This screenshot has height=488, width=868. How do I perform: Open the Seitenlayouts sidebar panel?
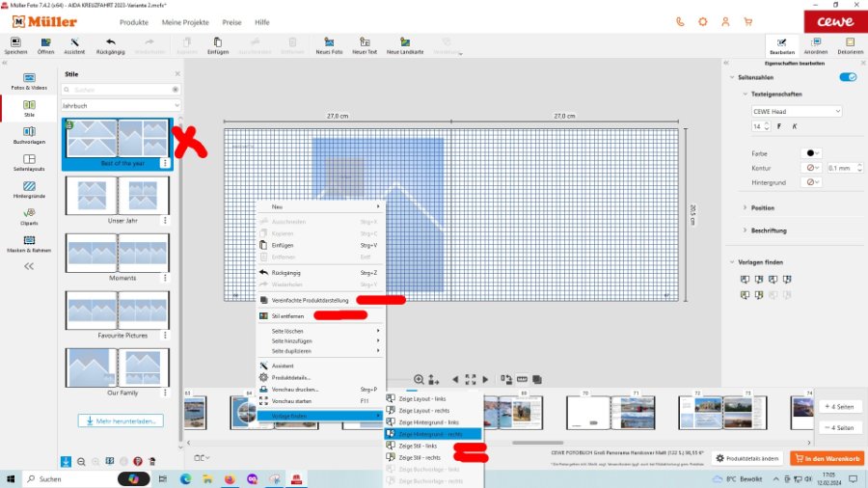29,162
